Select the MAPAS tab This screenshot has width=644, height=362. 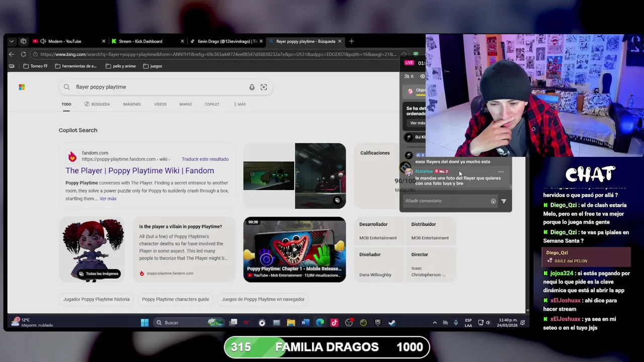(x=186, y=104)
